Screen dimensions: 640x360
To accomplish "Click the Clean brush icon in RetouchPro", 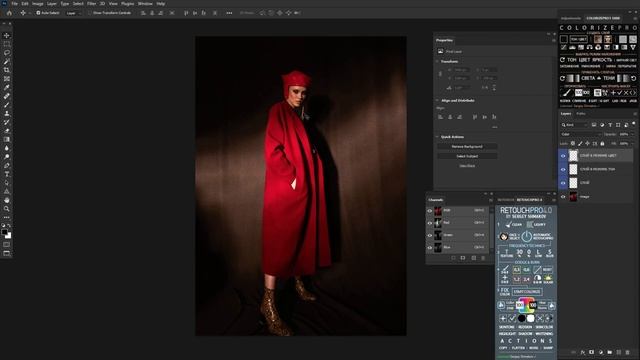I will (509, 224).
